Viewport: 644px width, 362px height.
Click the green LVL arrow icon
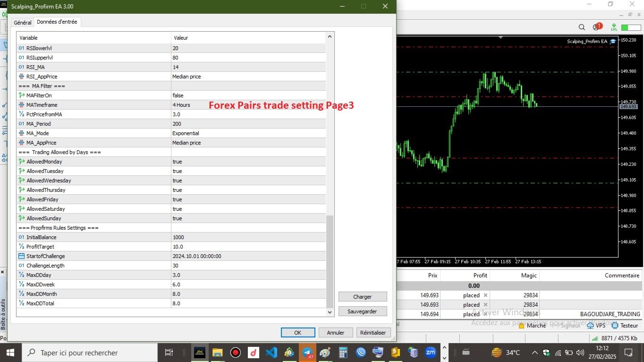pyautogui.click(x=614, y=27)
